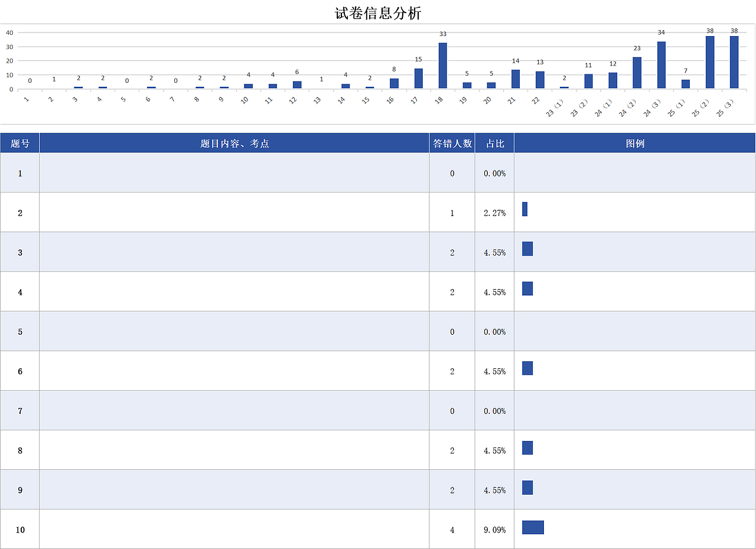Select the empty 题目内容 cell in row 9
Image resolution: width=756 pixels, height=549 pixels.
pos(234,490)
